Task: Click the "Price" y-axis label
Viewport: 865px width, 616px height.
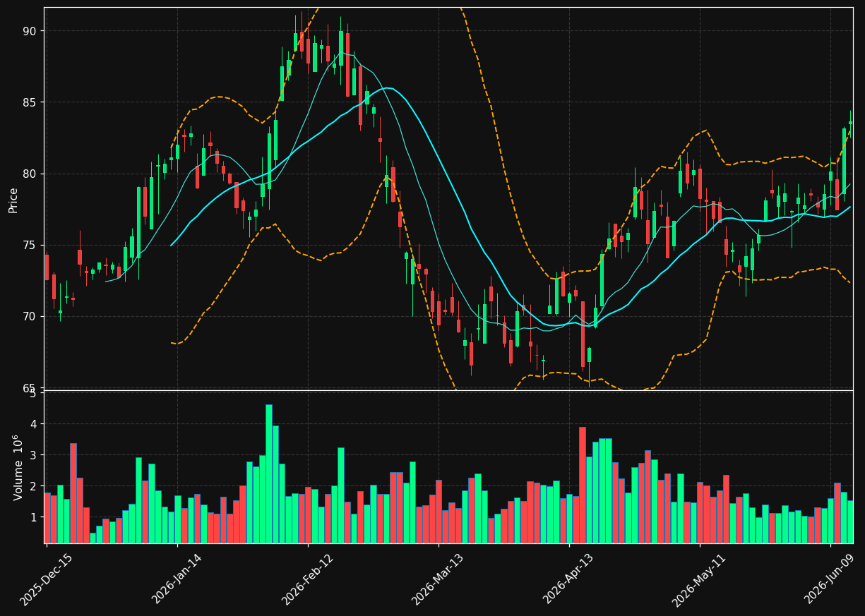Action: [x=13, y=200]
